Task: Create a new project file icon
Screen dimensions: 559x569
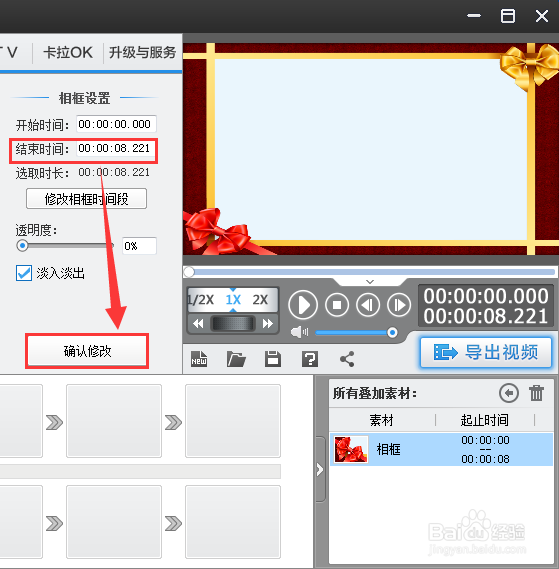Action: [x=199, y=359]
